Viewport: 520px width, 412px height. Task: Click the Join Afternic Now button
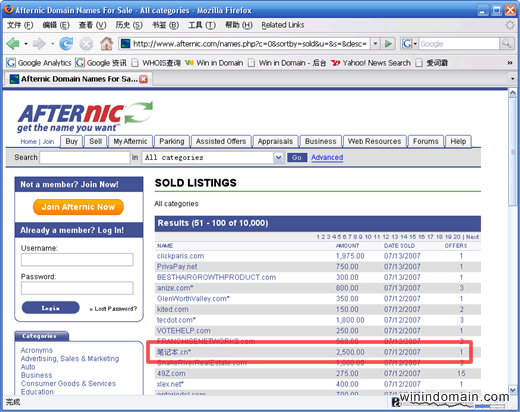tap(78, 207)
